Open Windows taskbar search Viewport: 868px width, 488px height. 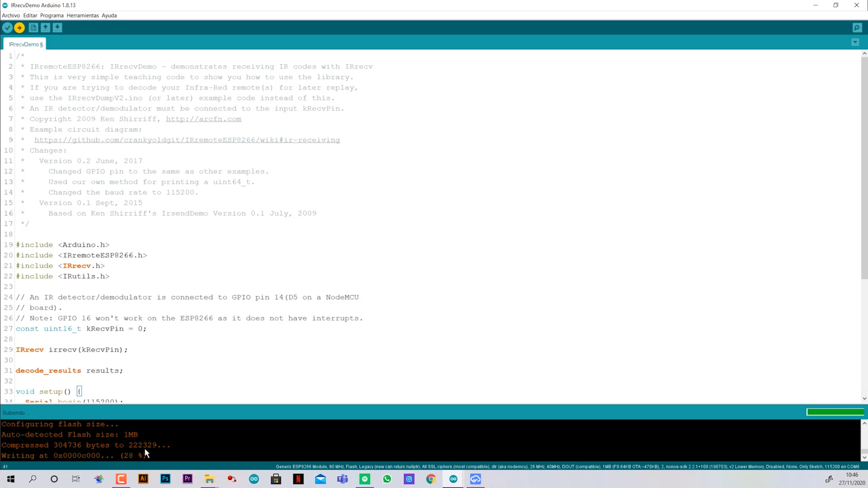pyautogui.click(x=33, y=479)
